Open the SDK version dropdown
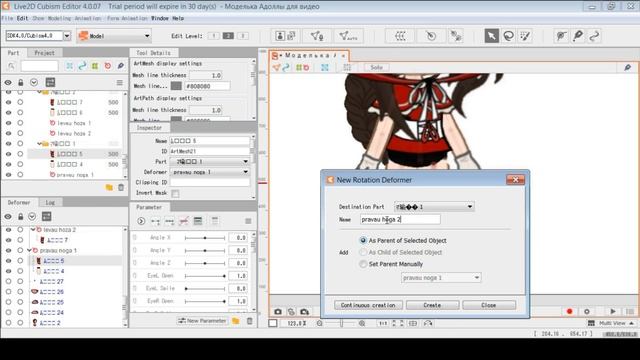Viewport: 640px width, 360px height. 67,36
